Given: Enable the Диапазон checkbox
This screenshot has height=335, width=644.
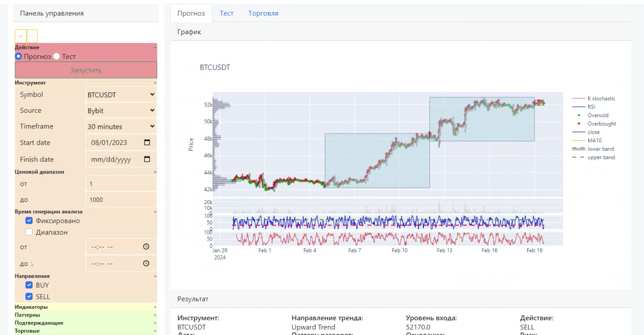Looking at the screenshot, I should (29, 232).
